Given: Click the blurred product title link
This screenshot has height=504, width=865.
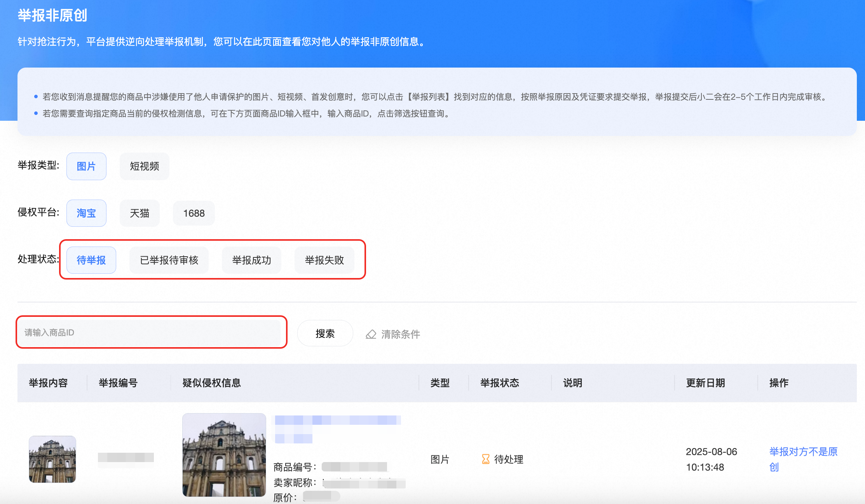Looking at the screenshot, I should tap(338, 429).
